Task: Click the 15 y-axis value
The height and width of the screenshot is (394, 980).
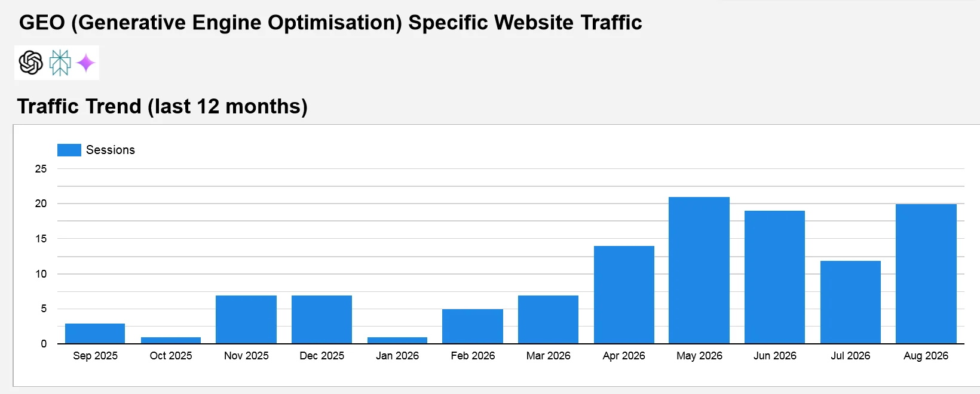Action: point(41,239)
